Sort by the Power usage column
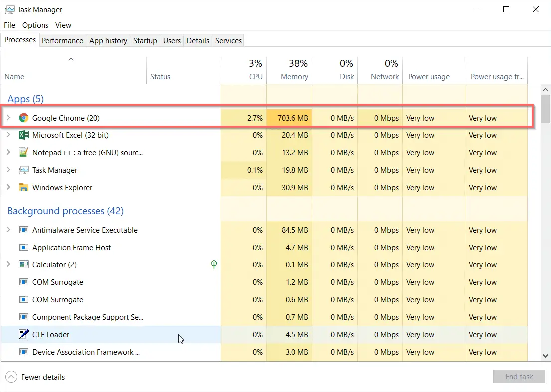The width and height of the screenshot is (551, 392). coord(434,70)
